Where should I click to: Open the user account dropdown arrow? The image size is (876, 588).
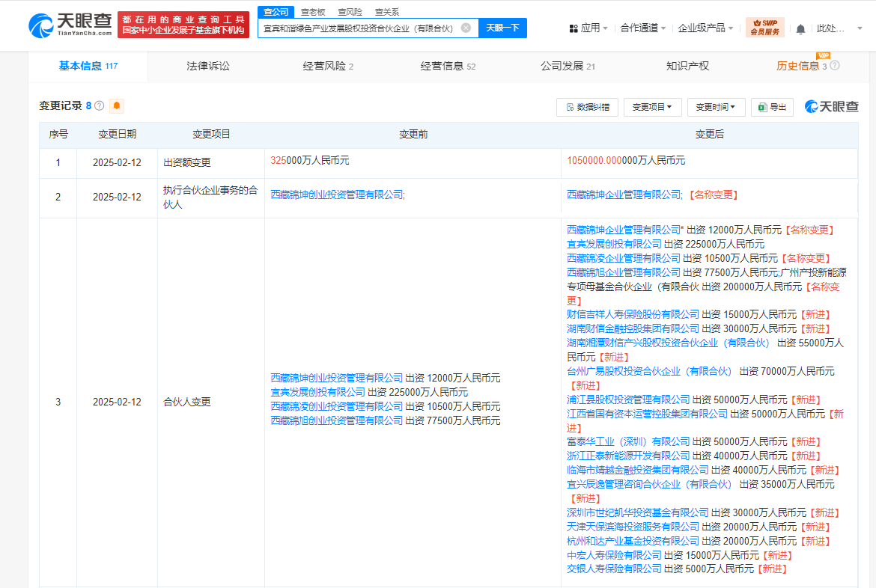pyautogui.click(x=860, y=28)
